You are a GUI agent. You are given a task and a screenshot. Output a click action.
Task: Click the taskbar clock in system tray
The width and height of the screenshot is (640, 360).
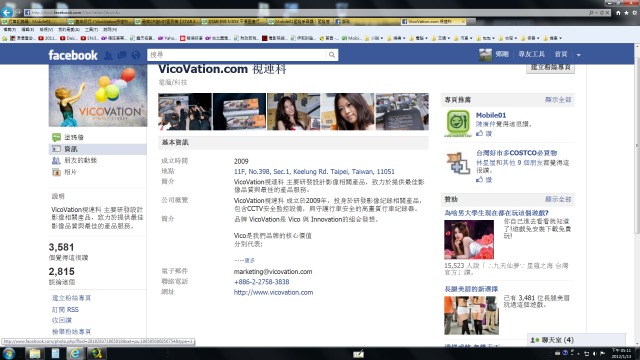[x=621, y=353]
